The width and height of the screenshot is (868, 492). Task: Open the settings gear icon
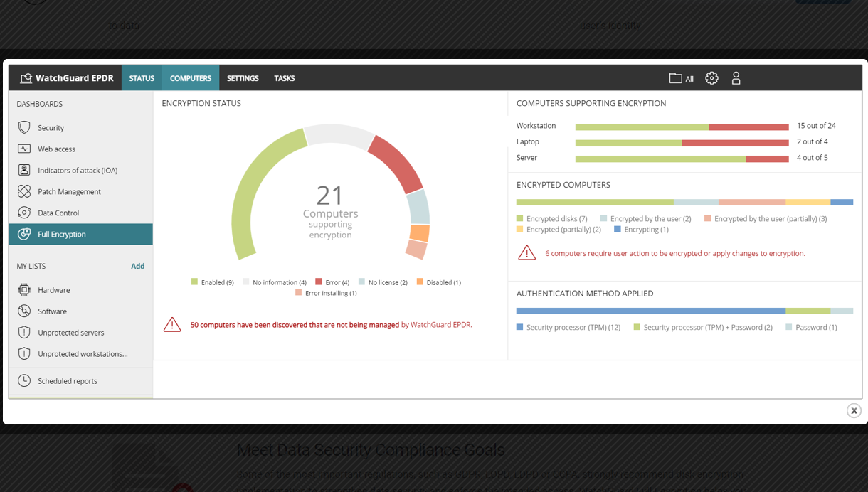coord(711,78)
